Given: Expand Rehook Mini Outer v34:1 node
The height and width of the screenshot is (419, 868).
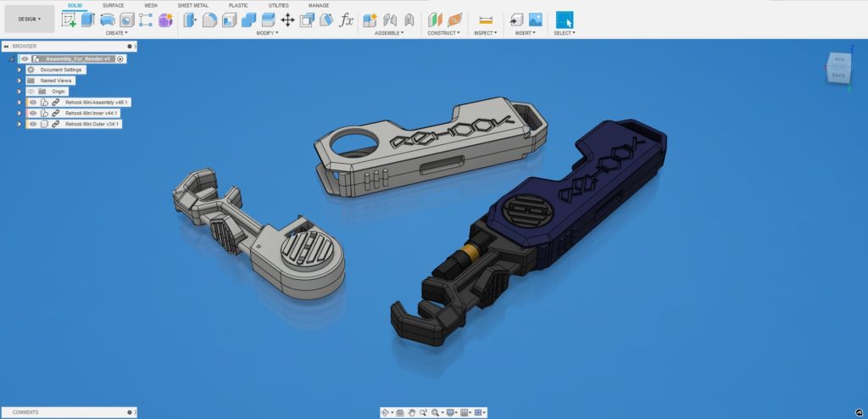Looking at the screenshot, I should [19, 124].
